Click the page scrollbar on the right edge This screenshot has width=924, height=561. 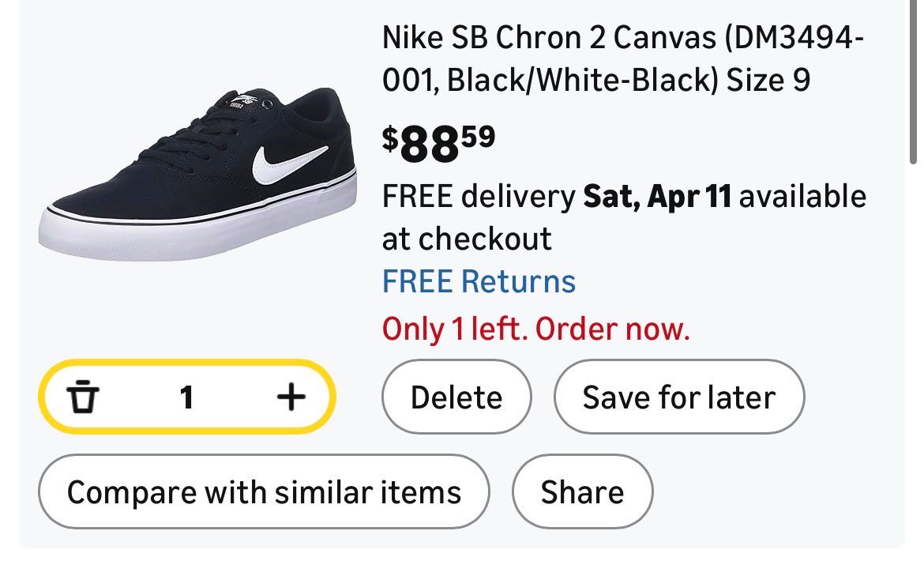pos(915,79)
